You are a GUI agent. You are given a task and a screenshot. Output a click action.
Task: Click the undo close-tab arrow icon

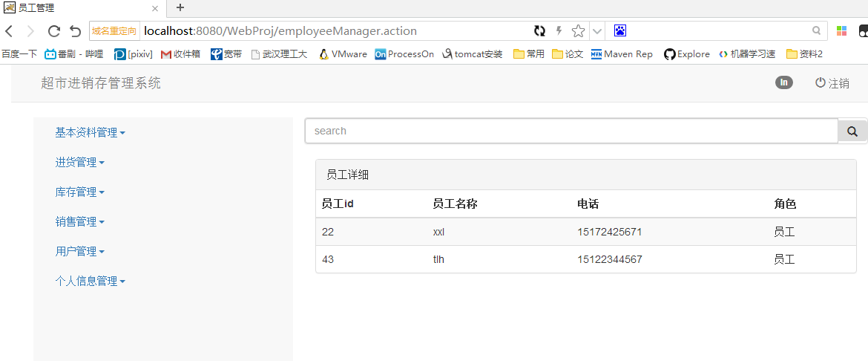tap(75, 31)
